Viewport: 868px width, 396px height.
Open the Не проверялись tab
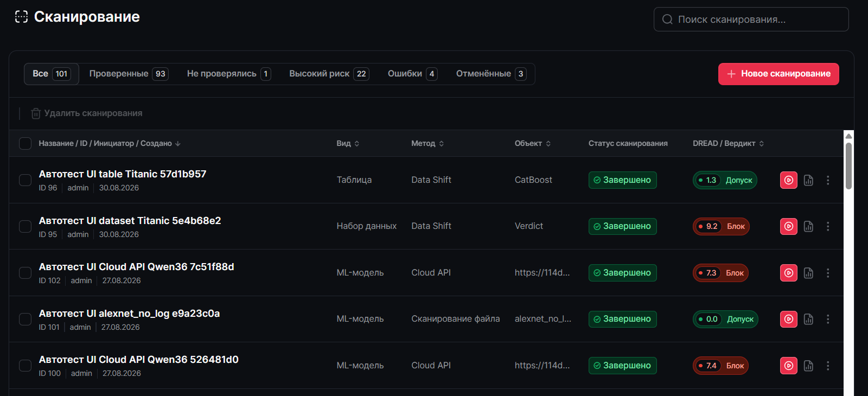click(229, 74)
